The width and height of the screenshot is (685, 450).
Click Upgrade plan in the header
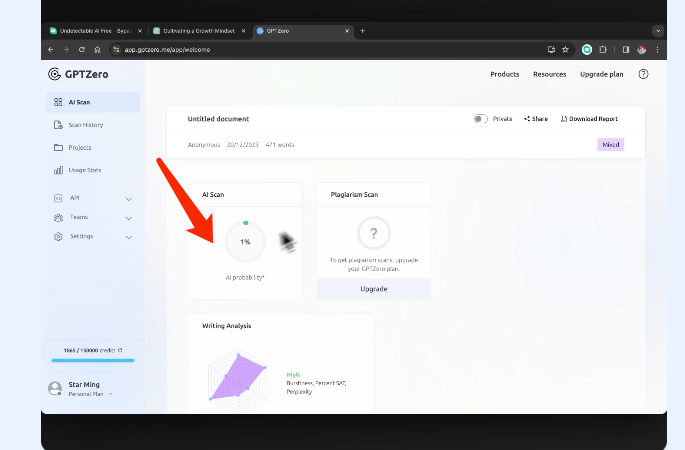point(602,74)
